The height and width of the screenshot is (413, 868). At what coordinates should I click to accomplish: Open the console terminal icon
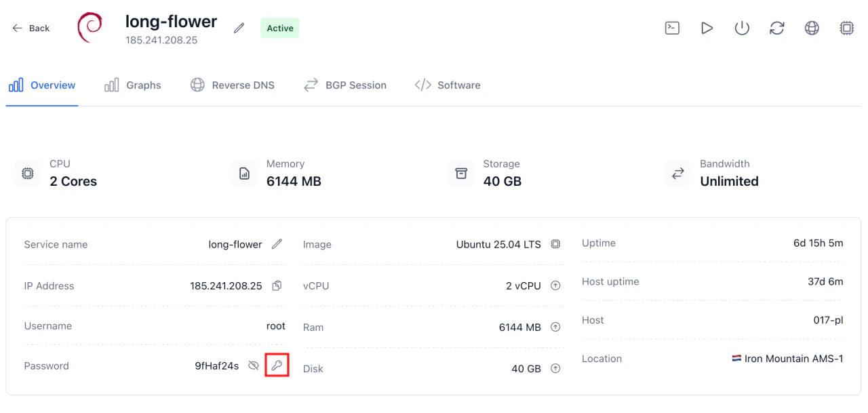click(x=672, y=28)
